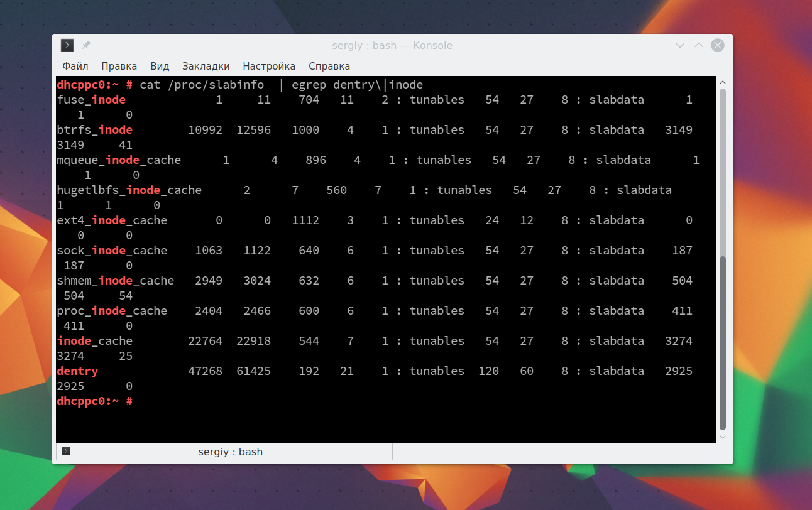Screen dimensions: 812x510
Task: Expand the Справка menu
Action: point(329,66)
